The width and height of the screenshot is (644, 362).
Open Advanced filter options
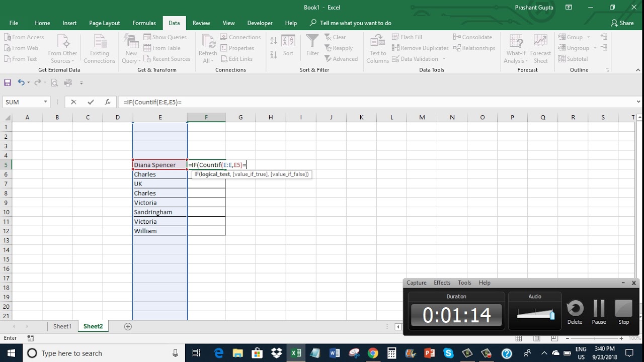point(341,59)
